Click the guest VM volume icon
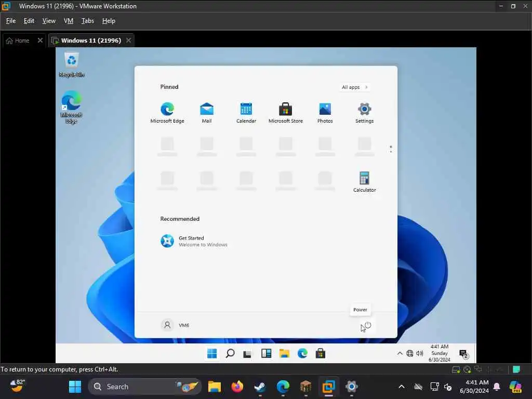Viewport: 532px width, 399px height. coord(420,353)
